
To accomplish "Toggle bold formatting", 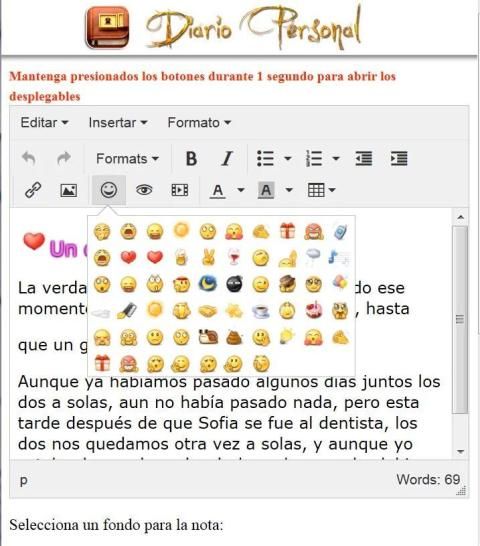I will point(191,158).
